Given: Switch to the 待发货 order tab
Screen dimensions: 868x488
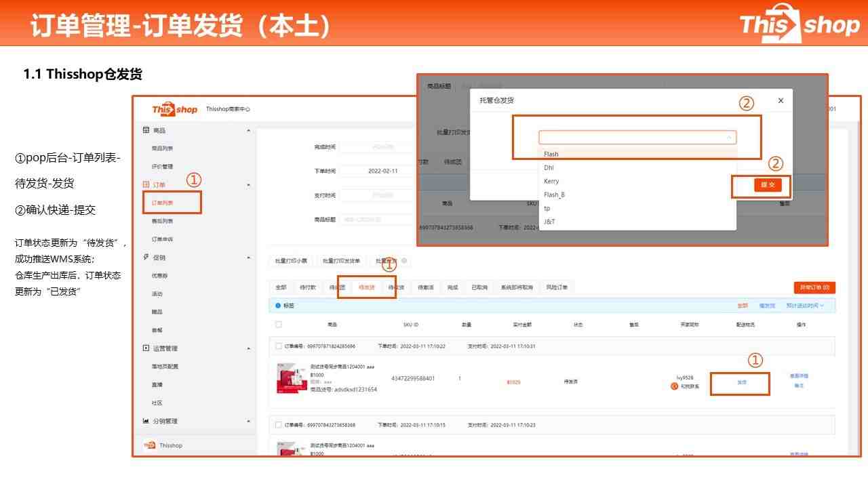Looking at the screenshot, I should point(367,287).
